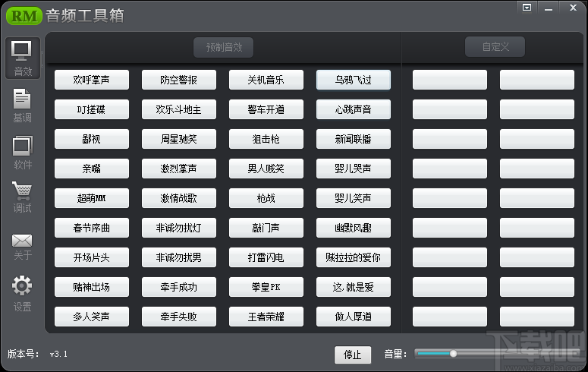Play the 狙击枪 sound effect
588x372 pixels.
click(266, 139)
